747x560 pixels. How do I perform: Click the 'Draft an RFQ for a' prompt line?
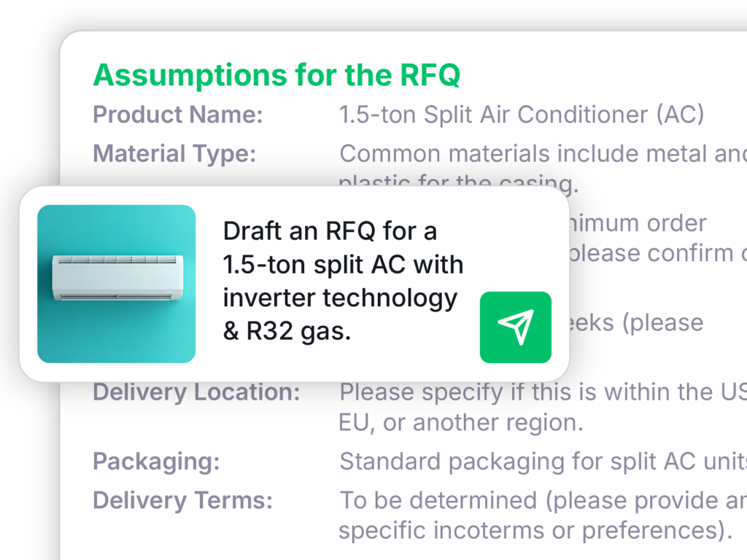(x=330, y=230)
